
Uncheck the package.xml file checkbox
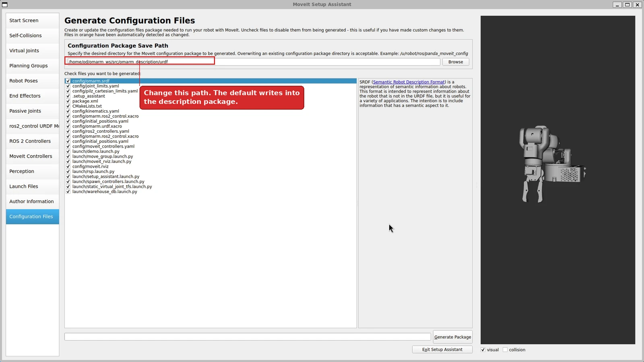pos(68,101)
